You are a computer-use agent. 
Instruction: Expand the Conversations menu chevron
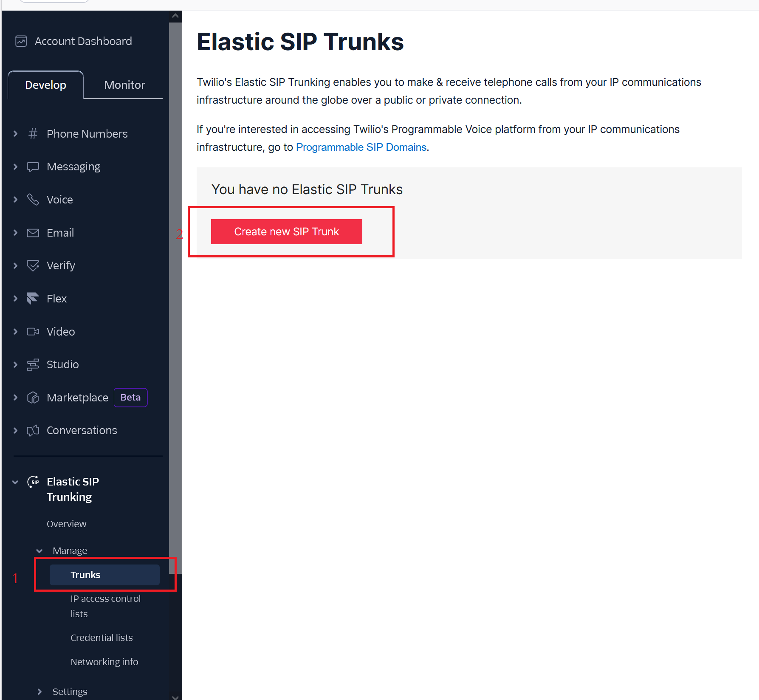(16, 430)
